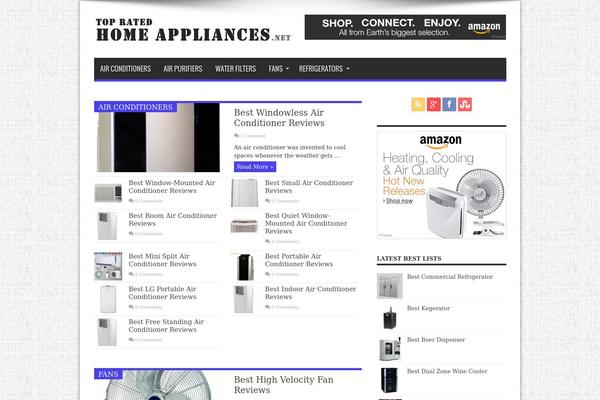600x400 pixels.
Task: Select Water Filters in navigation bar
Action: (x=235, y=69)
